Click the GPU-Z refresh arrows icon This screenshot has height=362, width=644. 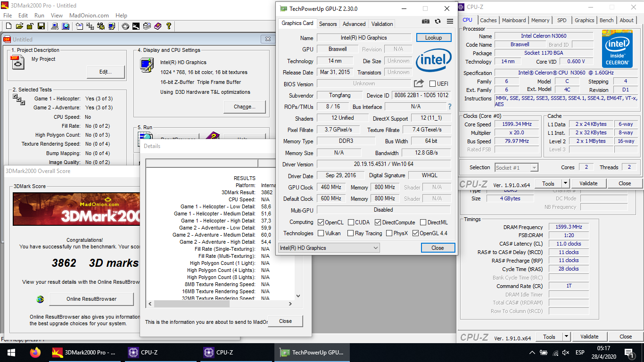[x=438, y=22]
